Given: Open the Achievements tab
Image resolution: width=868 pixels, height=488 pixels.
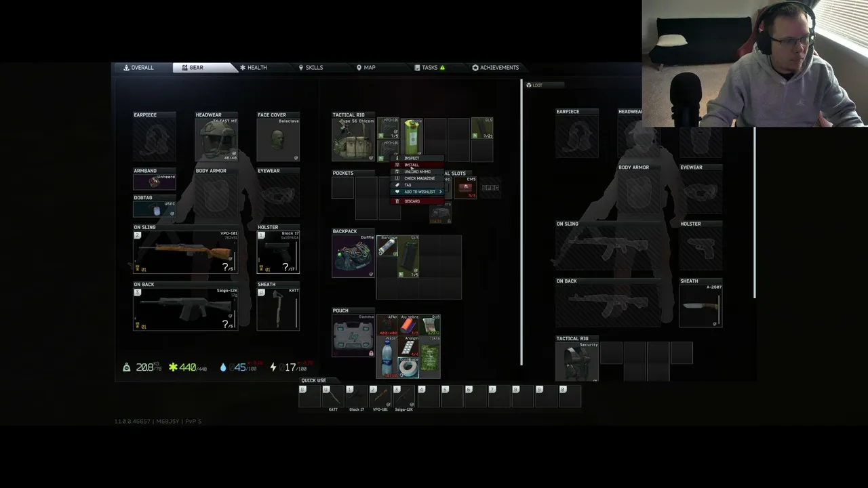Looking at the screenshot, I should click(x=496, y=68).
